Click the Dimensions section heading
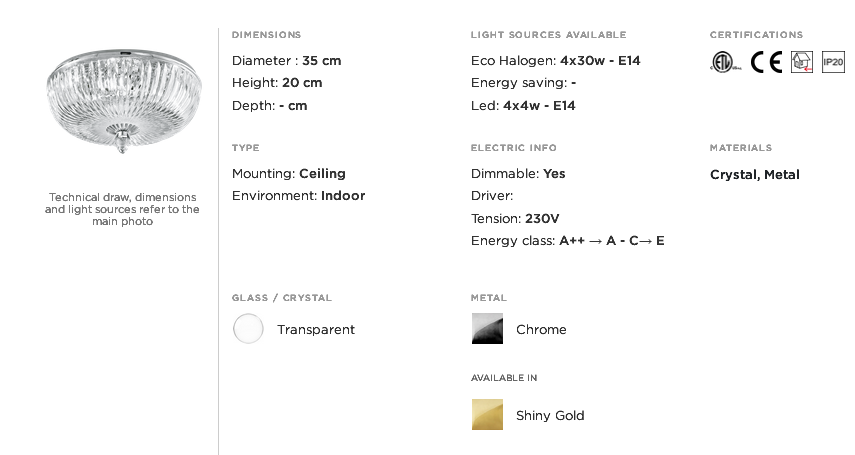855x455 pixels. [x=266, y=35]
